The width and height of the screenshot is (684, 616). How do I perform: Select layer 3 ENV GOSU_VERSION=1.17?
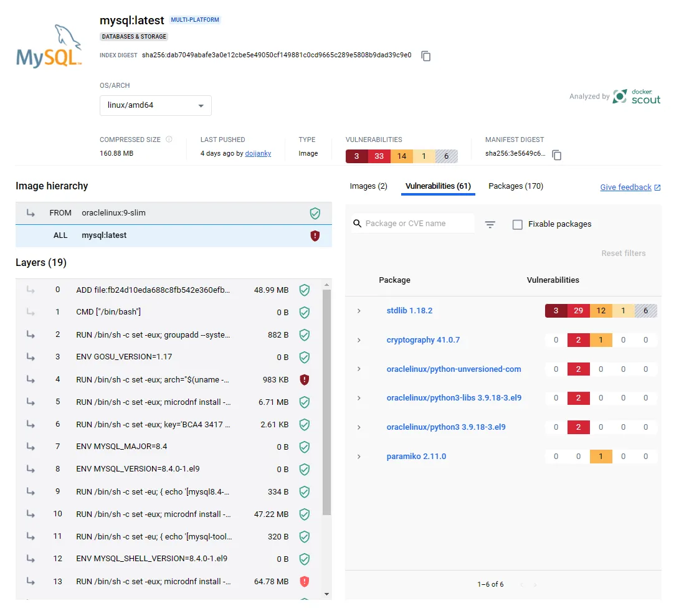coord(168,358)
